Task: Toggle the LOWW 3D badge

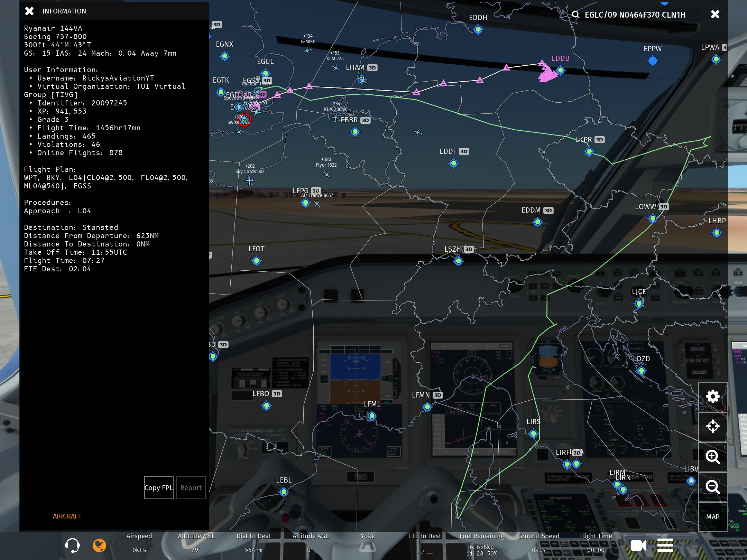Action: 663,207
